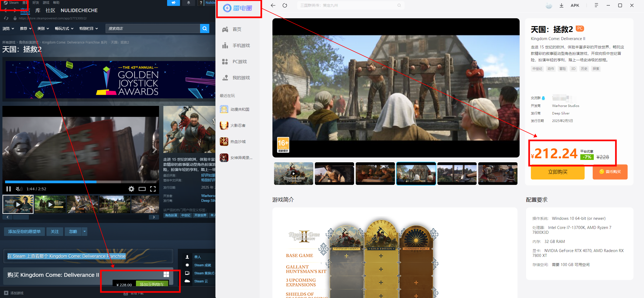Pause the Steam trailer video

coord(9,189)
